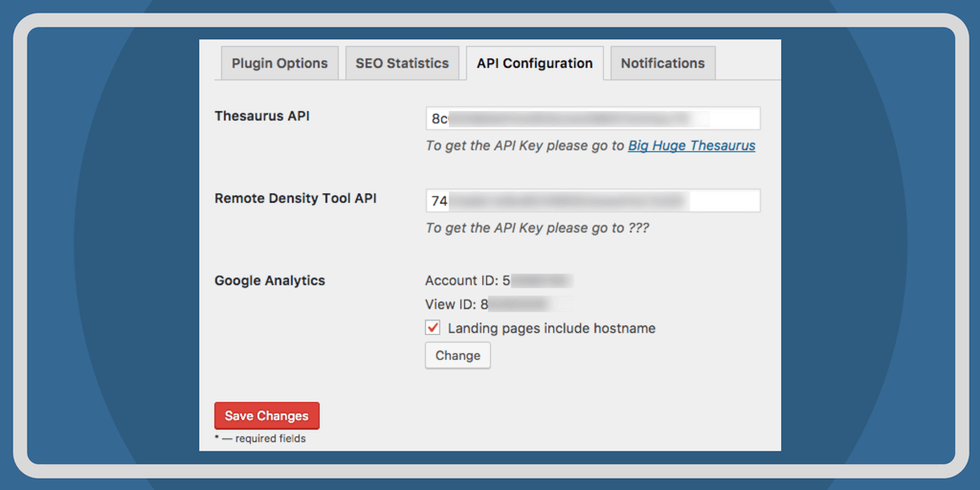This screenshot has height=490, width=980.
Task: Click the Thesaurus API field label
Action: point(261,116)
